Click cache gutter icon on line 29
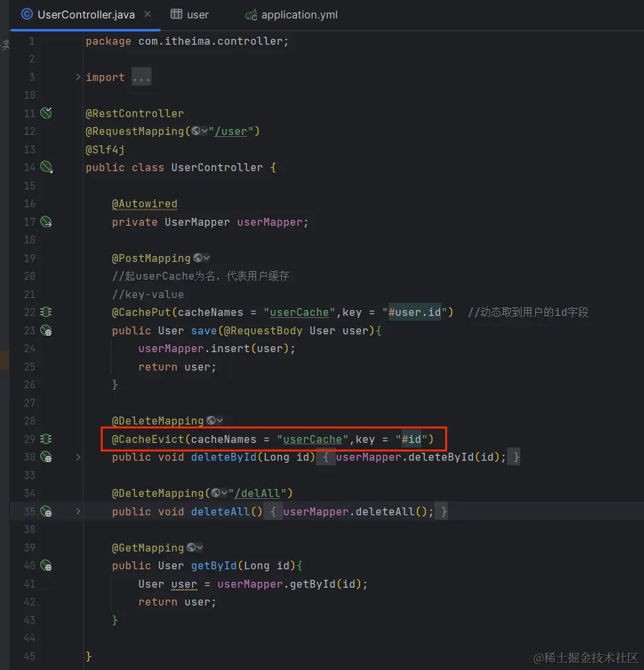This screenshot has height=670, width=644. pyautogui.click(x=45, y=439)
